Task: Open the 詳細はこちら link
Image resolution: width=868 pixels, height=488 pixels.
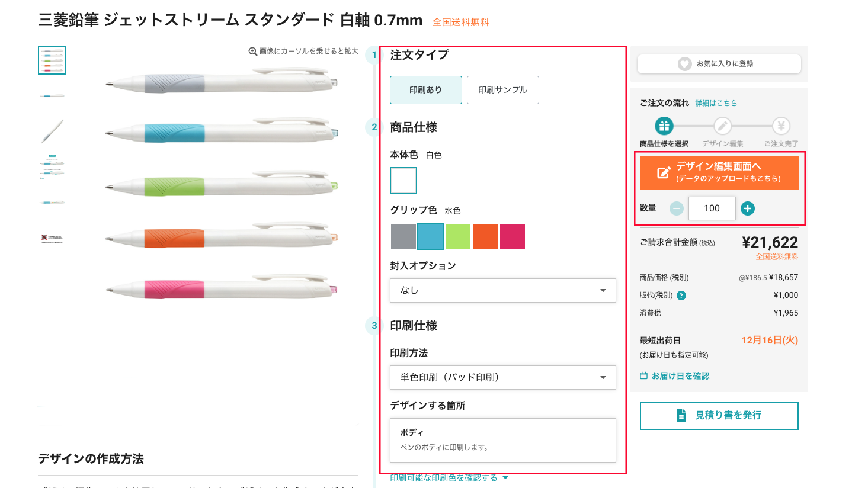Action: click(x=716, y=103)
